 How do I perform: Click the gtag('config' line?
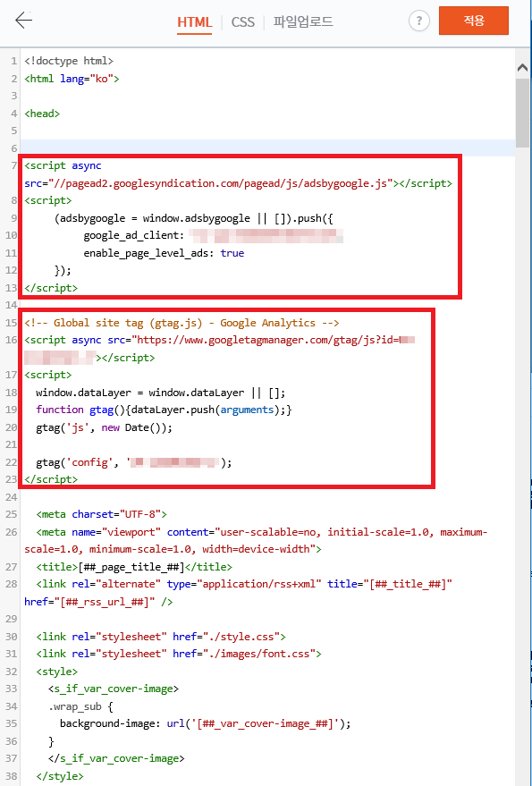[134, 462]
